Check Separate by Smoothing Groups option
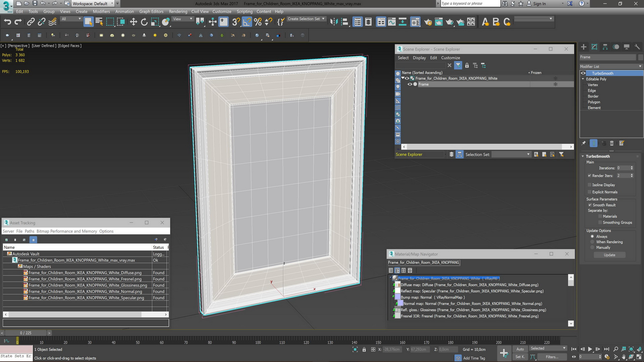Viewport: 644px width, 362px height. pyautogui.click(x=600, y=223)
